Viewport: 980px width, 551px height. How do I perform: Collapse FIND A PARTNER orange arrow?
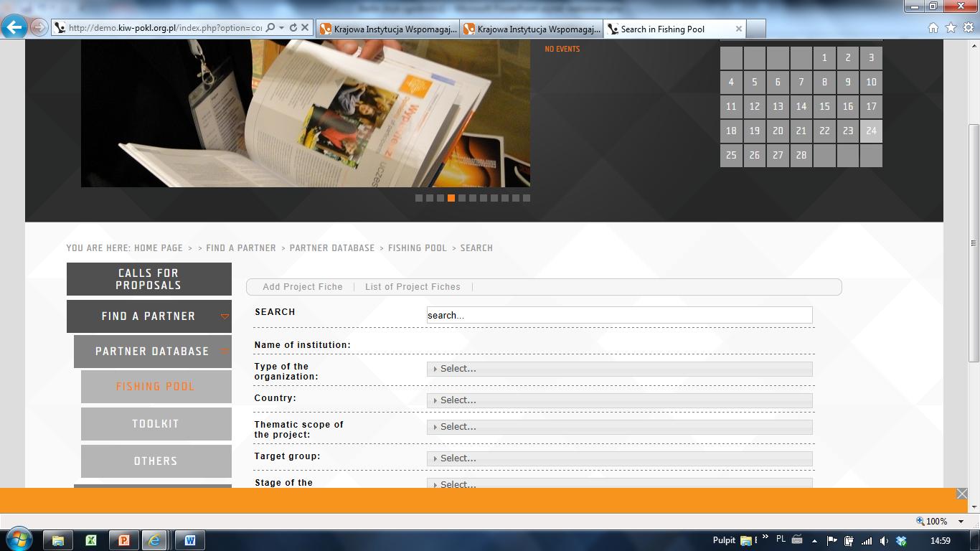click(225, 316)
